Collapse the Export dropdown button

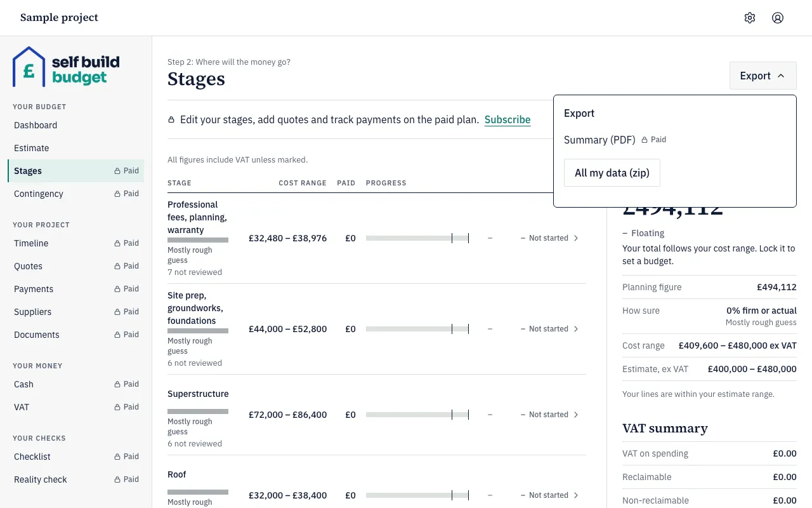click(763, 76)
